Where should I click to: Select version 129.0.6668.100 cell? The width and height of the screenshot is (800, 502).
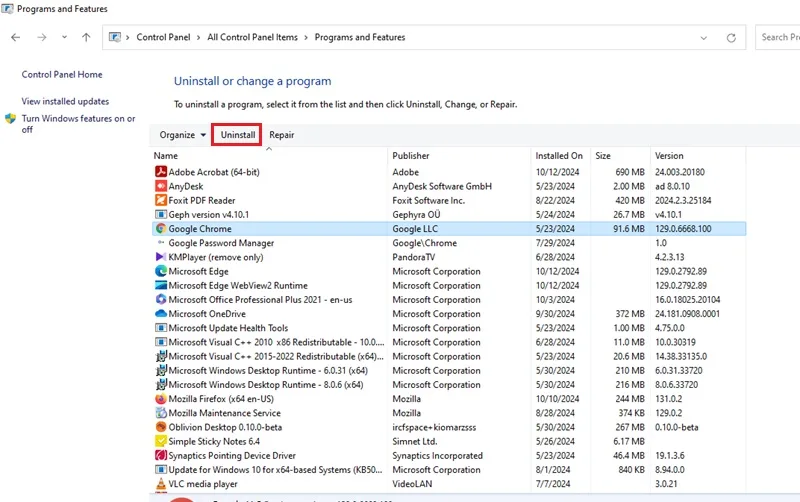coord(683,229)
